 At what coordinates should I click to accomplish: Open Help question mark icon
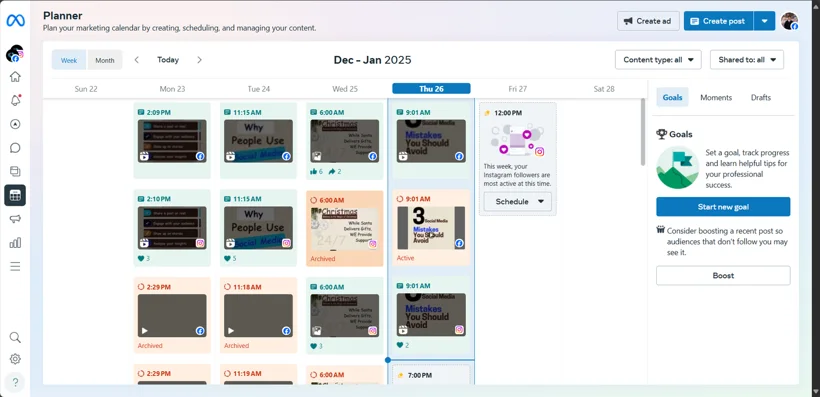(x=15, y=382)
